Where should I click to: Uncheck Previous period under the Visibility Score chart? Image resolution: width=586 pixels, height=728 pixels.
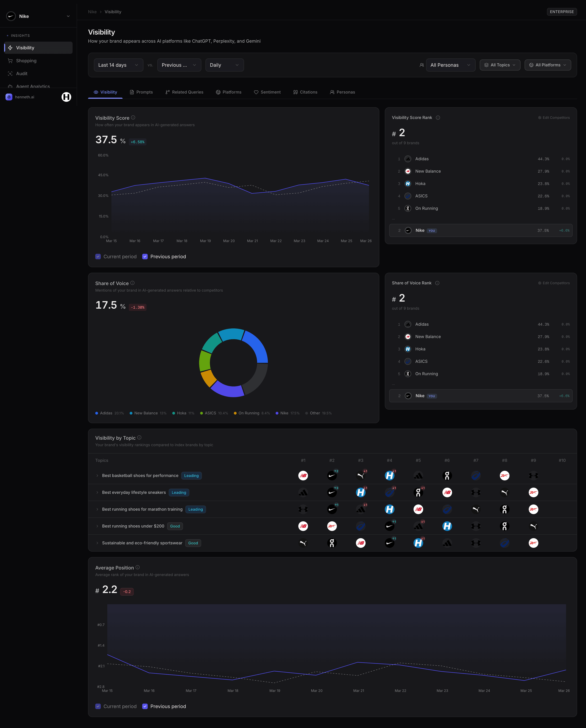145,257
